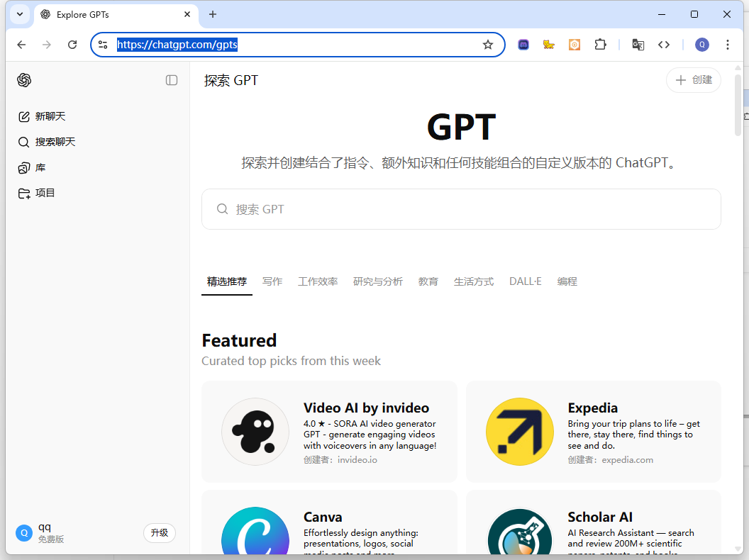This screenshot has width=749, height=560.
Task: Focus the 搜索 GPT search field
Action: (x=461, y=209)
